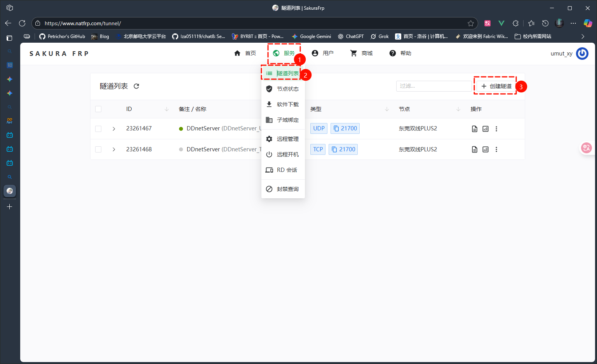Open 用户 menu in navigation bar
The width and height of the screenshot is (597, 364).
[323, 53]
